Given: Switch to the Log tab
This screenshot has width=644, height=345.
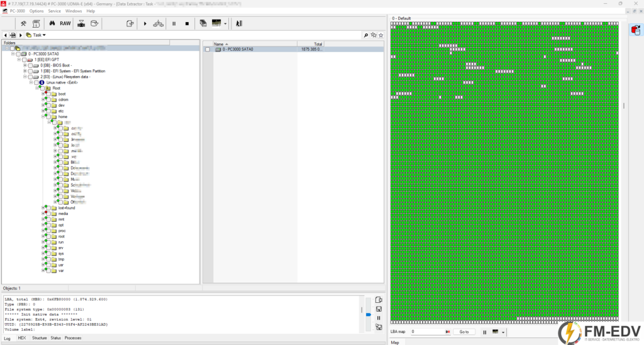Looking at the screenshot, I should [8, 339].
